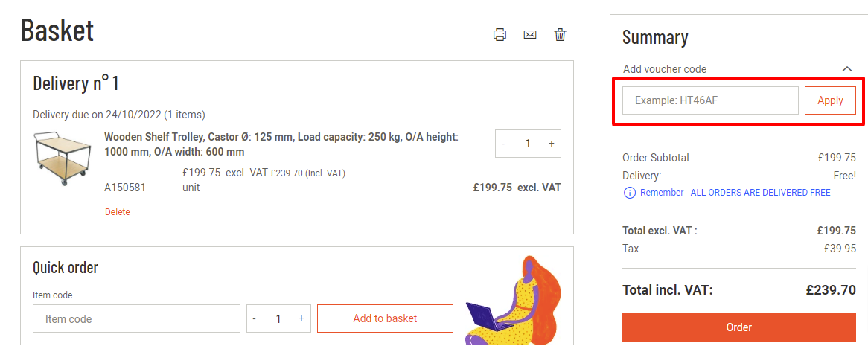Click the trash icon to empty basket
Image resolution: width=868 pixels, height=346 pixels.
tap(561, 34)
